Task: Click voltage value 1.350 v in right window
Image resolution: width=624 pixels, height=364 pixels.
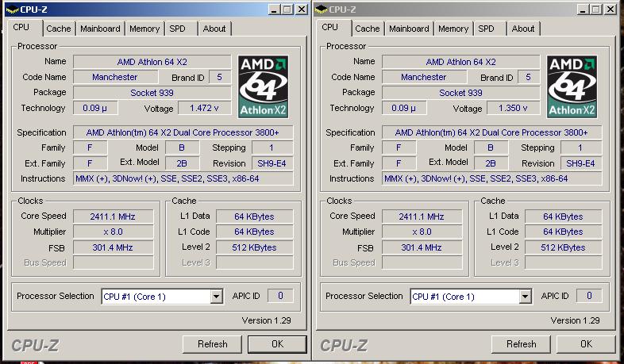Action: pyautogui.click(x=514, y=108)
